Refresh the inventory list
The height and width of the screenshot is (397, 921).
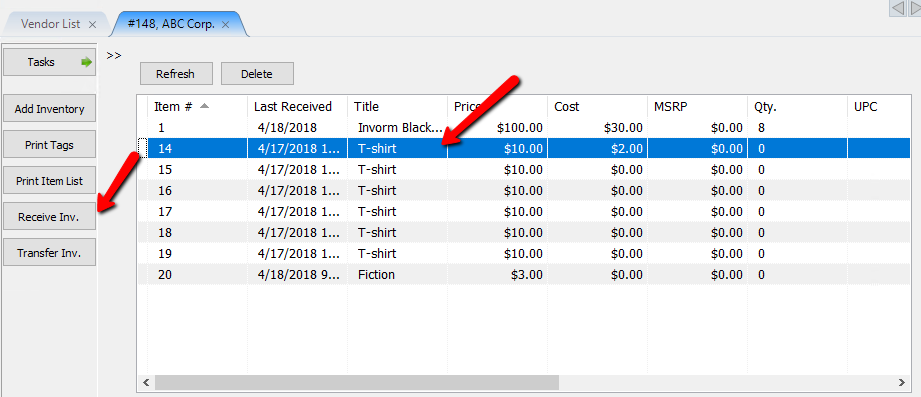(x=175, y=74)
